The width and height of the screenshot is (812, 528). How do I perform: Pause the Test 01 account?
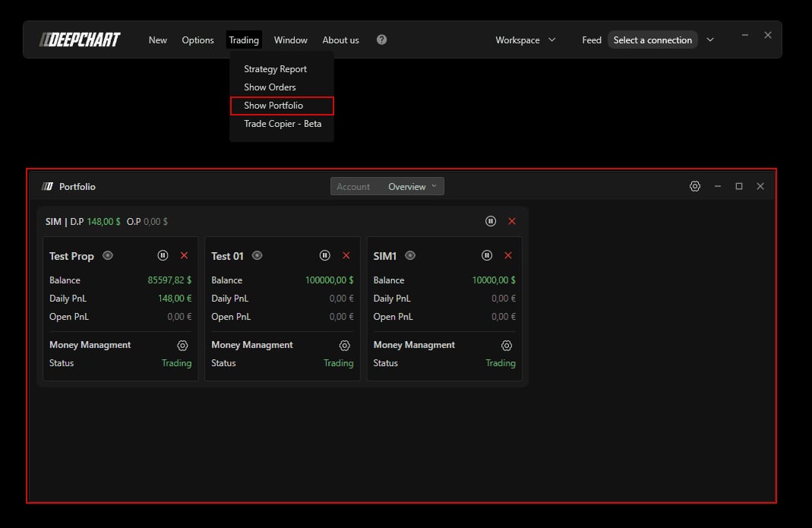(x=324, y=255)
